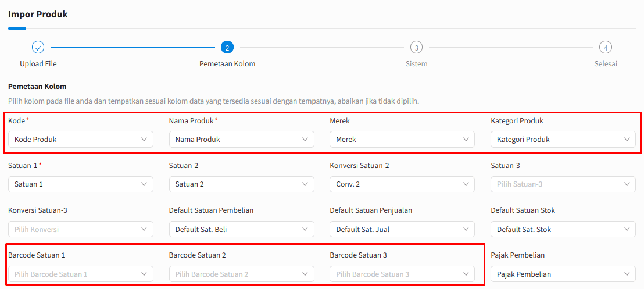
Task: Click the chevron in Default Satuan Stok dropdown
Action: pos(627,229)
